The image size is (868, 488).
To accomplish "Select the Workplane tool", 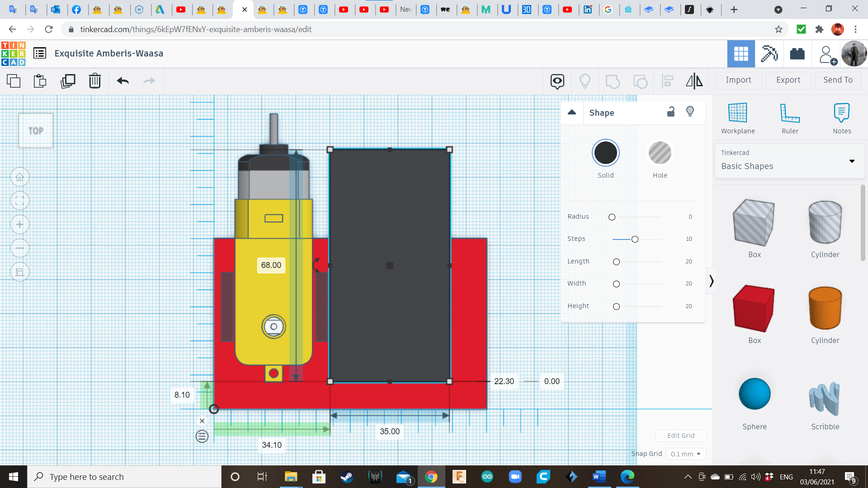I will 737,117.
